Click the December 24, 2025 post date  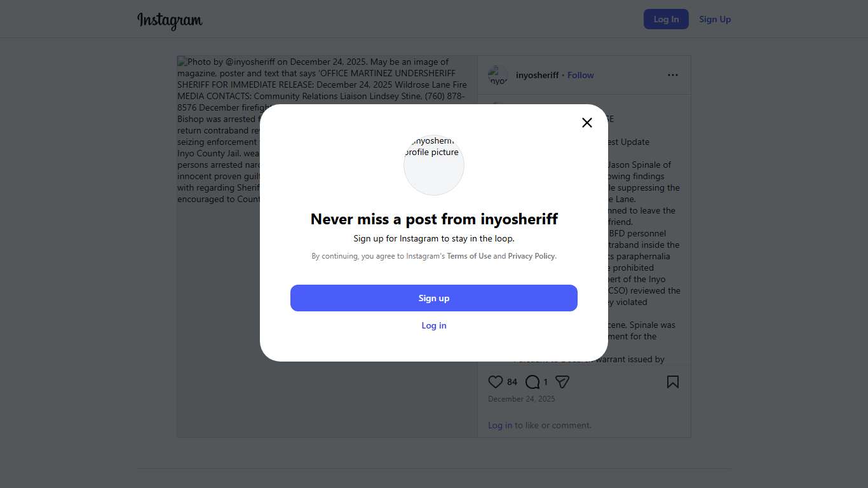pyautogui.click(x=521, y=399)
